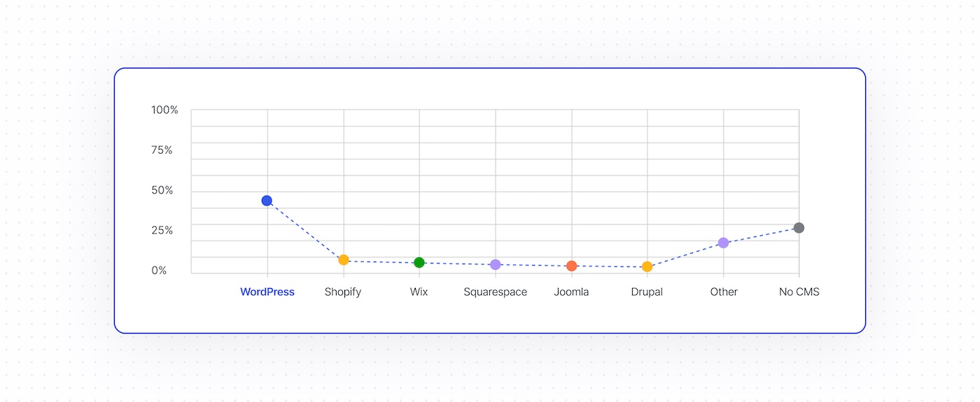Image resolution: width=980 pixels, height=402 pixels.
Task: Click the Joomla x-axis label
Action: point(571,292)
